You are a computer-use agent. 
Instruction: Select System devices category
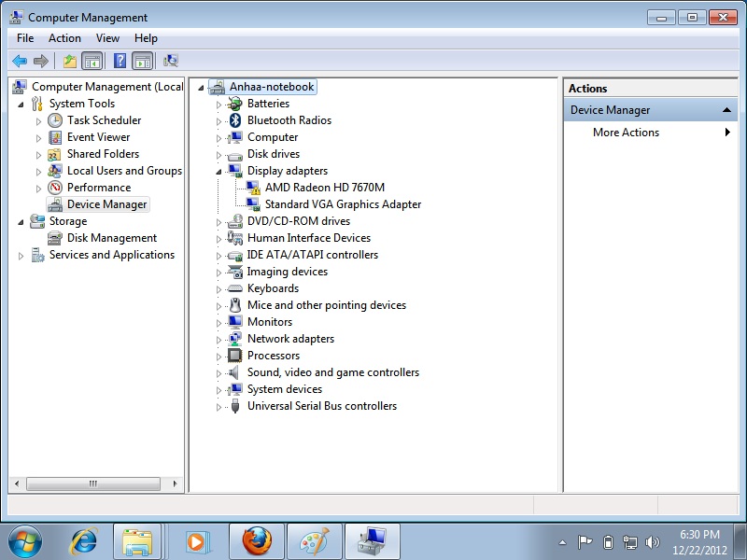[285, 389]
